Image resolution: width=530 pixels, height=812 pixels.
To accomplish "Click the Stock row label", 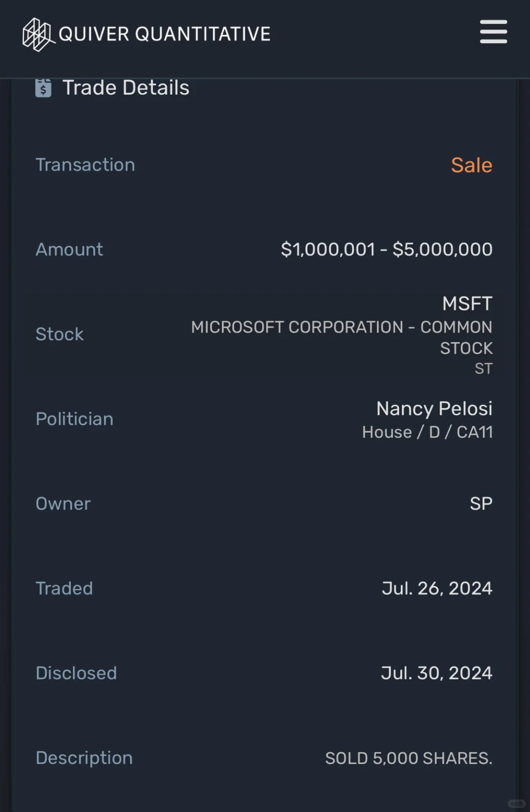I will coord(60,334).
